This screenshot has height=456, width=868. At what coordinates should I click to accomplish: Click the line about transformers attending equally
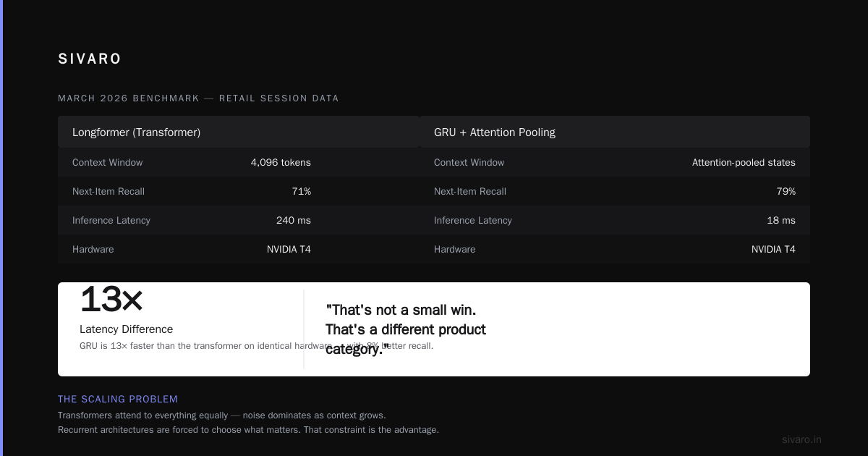[x=222, y=415]
